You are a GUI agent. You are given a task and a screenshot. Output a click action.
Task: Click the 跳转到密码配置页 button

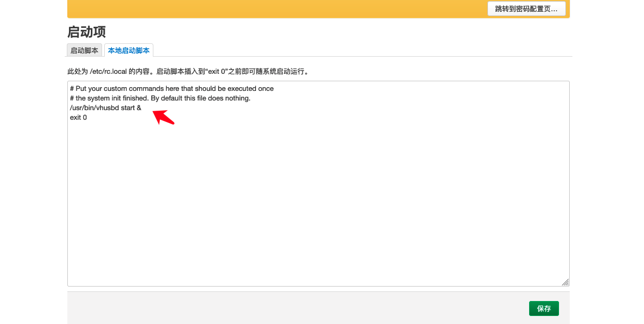(526, 9)
